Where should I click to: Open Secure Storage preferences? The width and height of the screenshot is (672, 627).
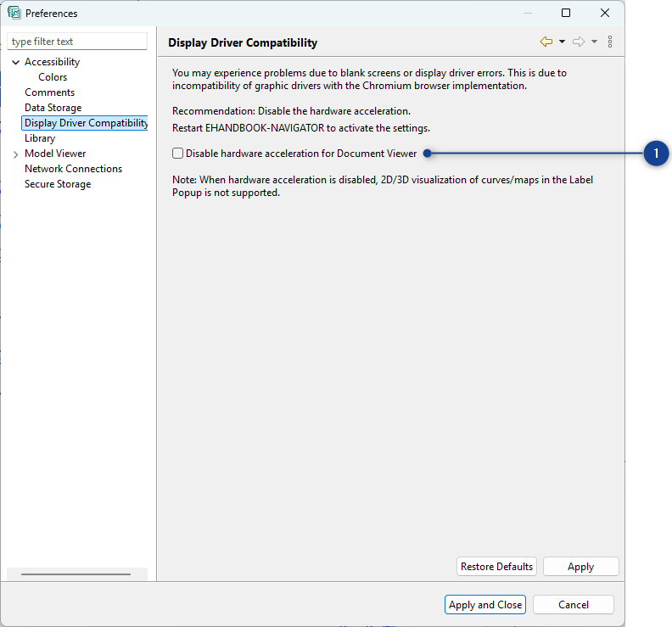point(58,184)
